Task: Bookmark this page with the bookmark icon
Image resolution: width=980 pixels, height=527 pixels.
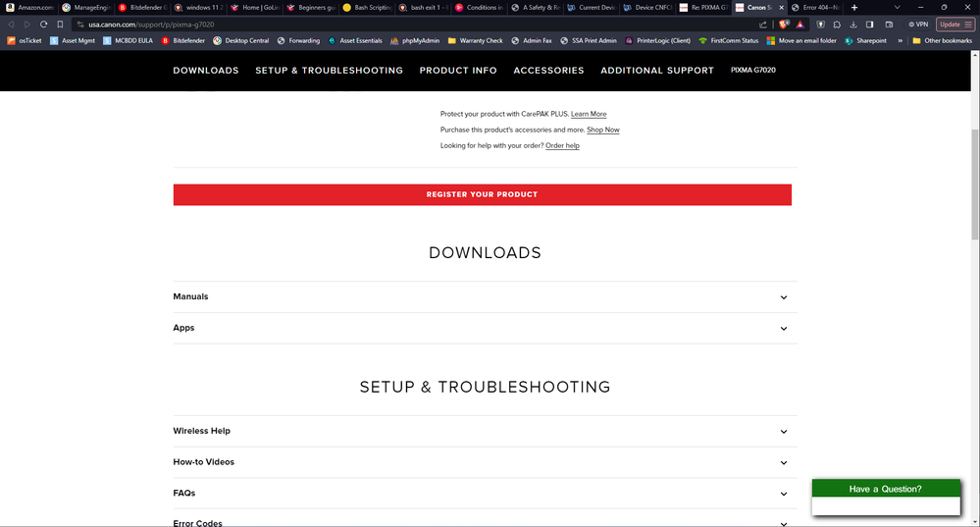Action: 60,25
